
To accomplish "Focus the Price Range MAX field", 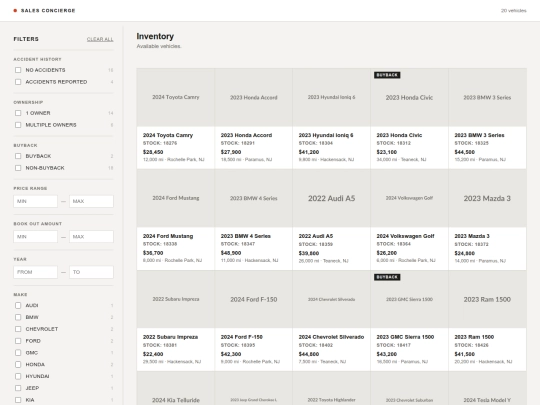I will (91, 201).
